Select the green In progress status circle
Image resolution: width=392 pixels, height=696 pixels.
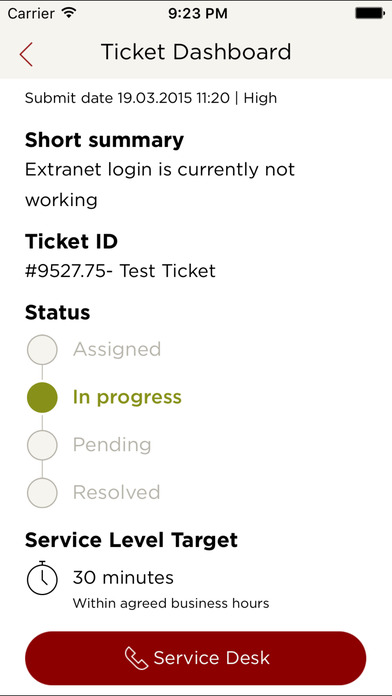(x=42, y=397)
